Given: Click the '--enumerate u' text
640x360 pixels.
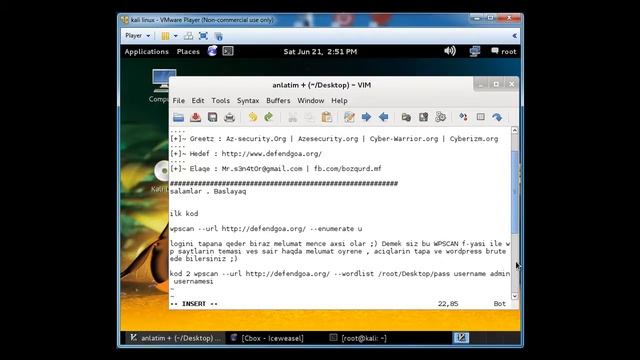Looking at the screenshot, I should 336,229.
